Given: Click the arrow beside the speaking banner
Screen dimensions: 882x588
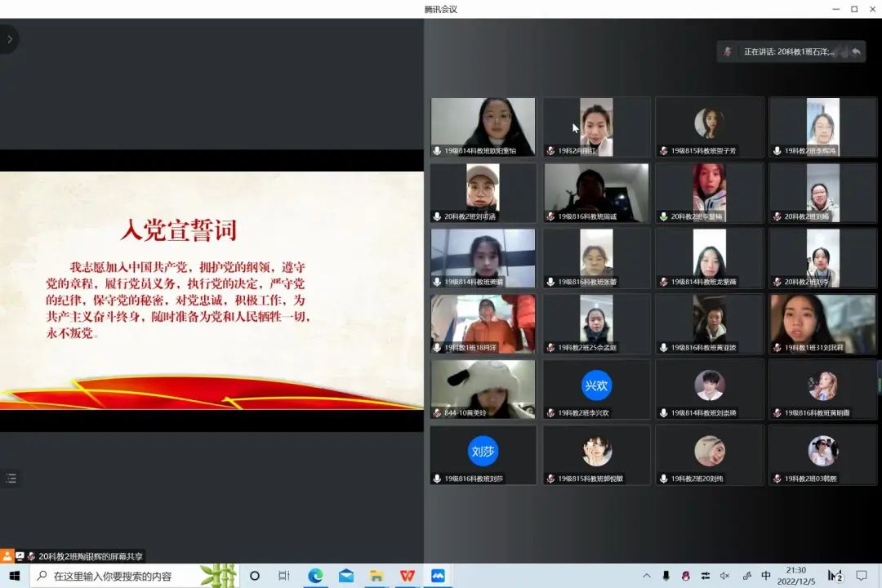Looking at the screenshot, I should point(856,51).
